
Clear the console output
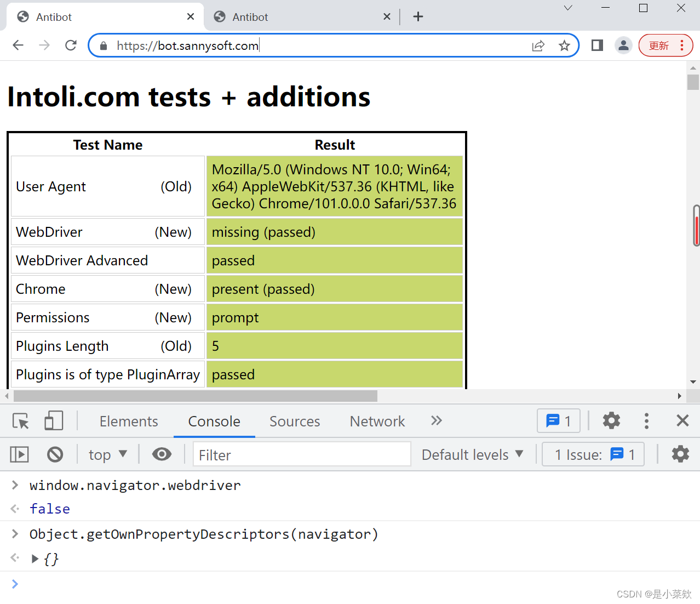pyautogui.click(x=55, y=454)
